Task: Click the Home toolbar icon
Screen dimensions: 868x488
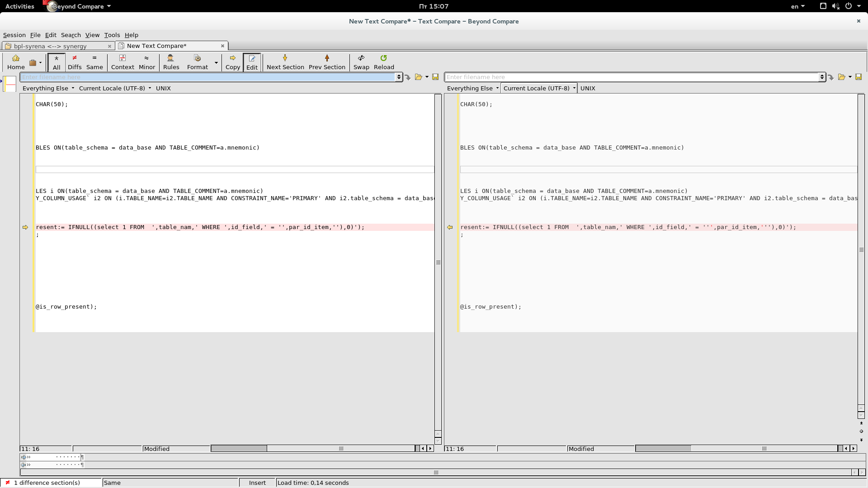Action: coord(16,62)
